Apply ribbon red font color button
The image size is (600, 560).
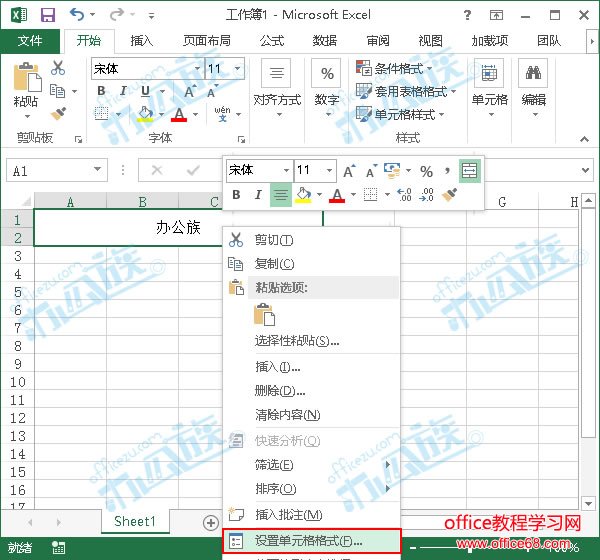click(x=179, y=114)
